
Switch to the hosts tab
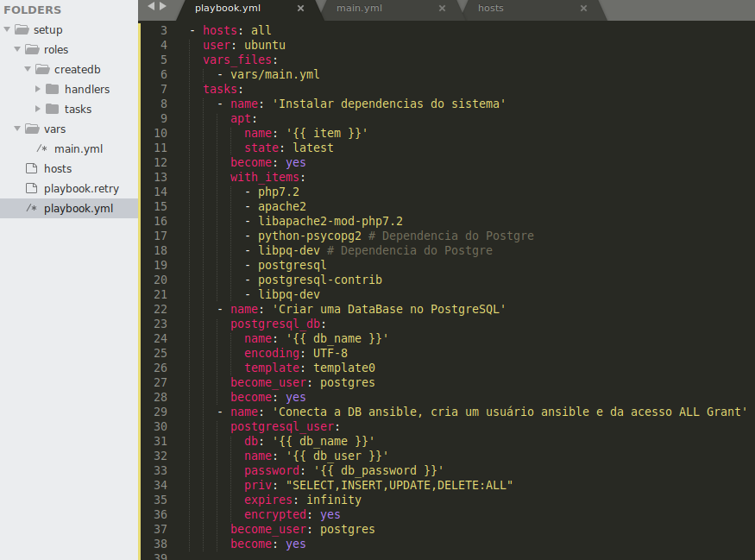tap(490, 9)
